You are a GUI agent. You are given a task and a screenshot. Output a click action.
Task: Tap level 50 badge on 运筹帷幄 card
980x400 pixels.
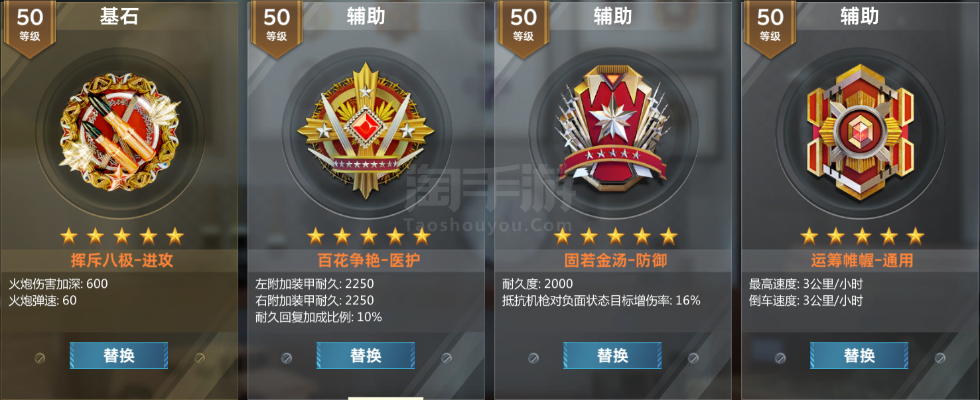pyautogui.click(x=770, y=25)
